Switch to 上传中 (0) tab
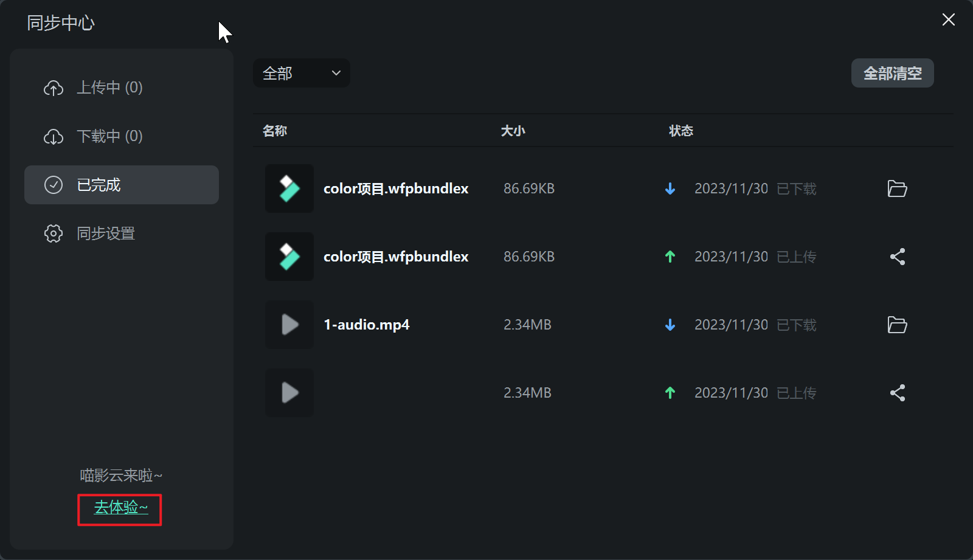The width and height of the screenshot is (973, 560). point(109,88)
